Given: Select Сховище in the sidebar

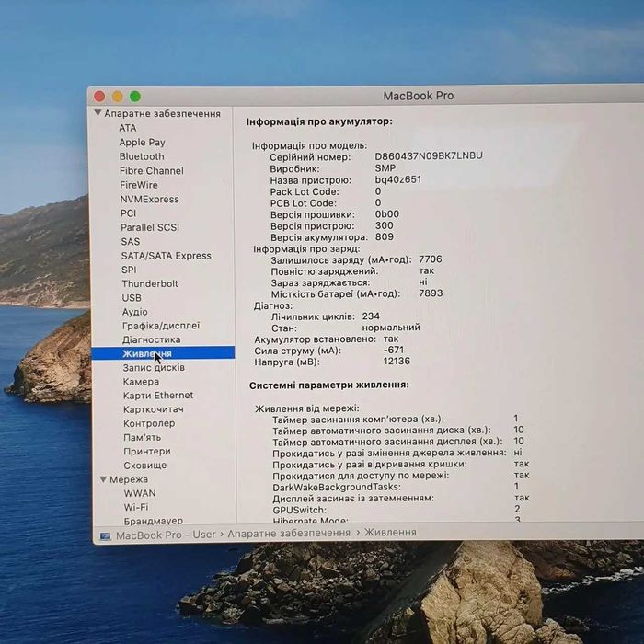Looking at the screenshot, I should coord(145,466).
